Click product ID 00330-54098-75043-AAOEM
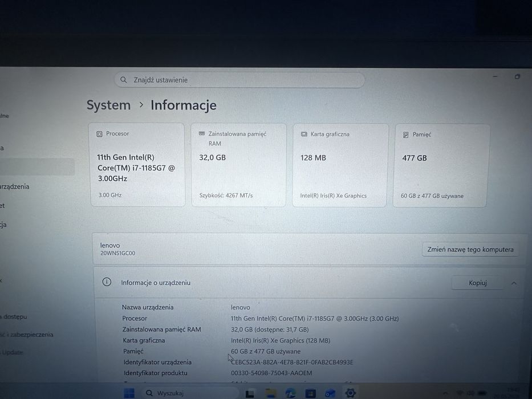The height and width of the screenshot is (399, 532). pos(271,373)
